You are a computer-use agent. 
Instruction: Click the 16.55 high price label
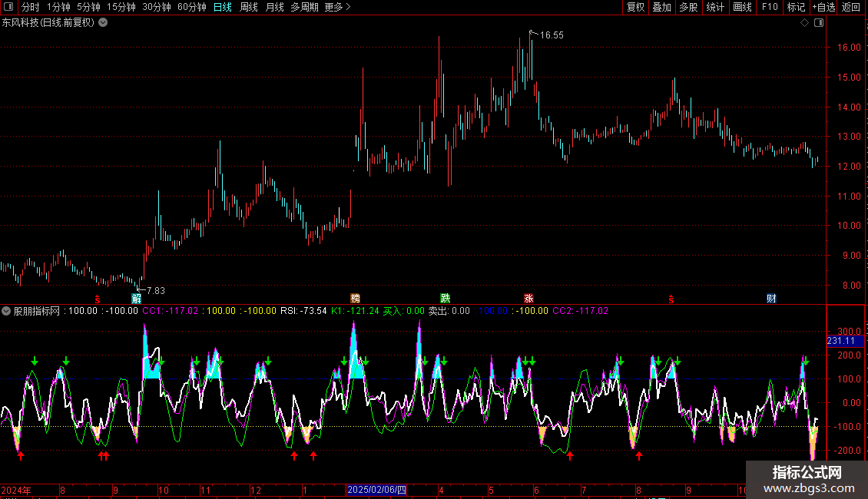tap(552, 35)
